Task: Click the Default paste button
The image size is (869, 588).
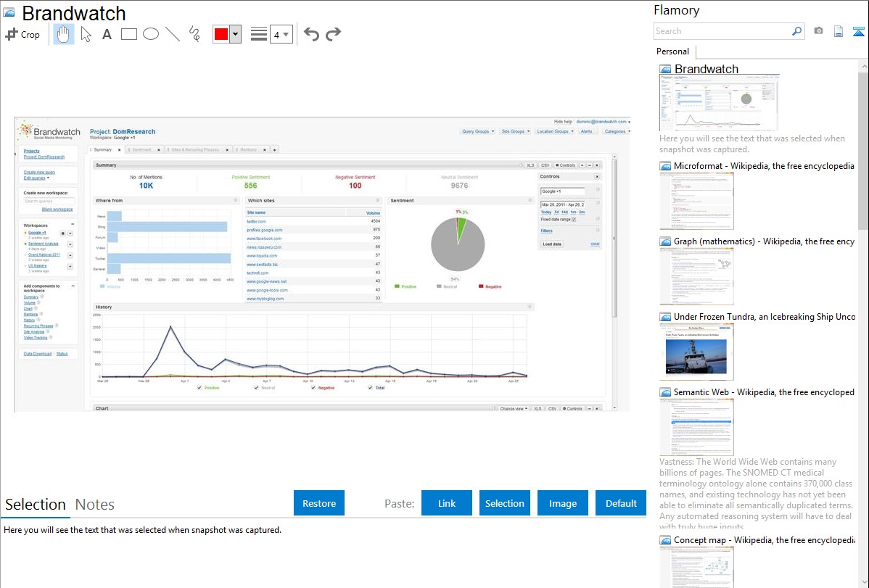Action: pyautogui.click(x=621, y=503)
